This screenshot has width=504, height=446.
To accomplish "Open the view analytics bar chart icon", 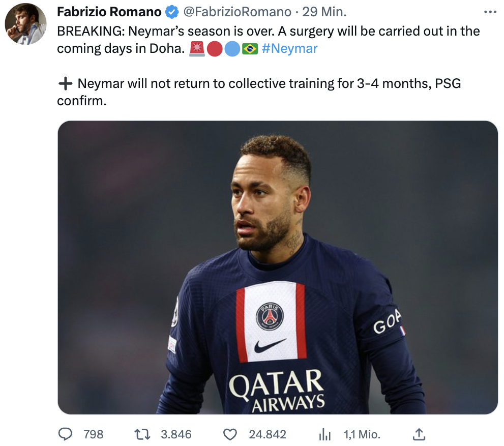I will (324, 434).
